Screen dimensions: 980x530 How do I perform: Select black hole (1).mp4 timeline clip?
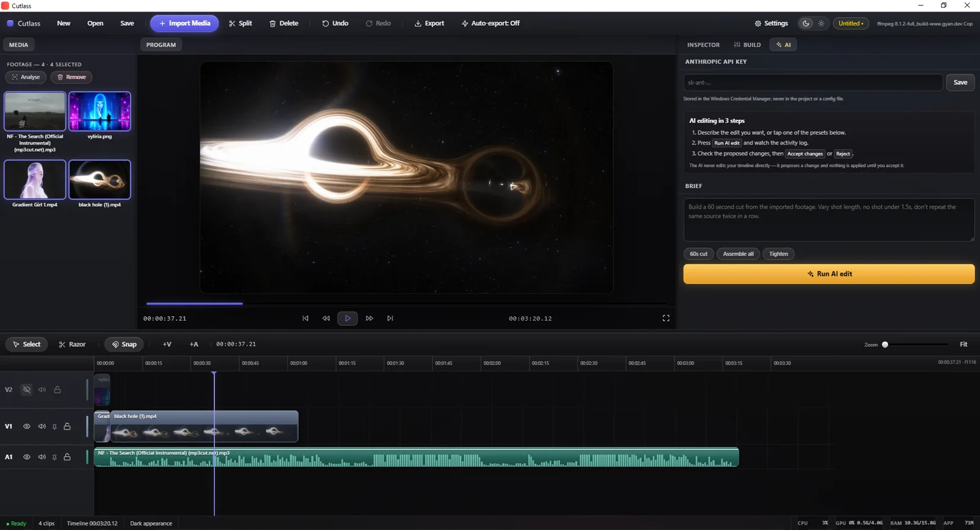pos(204,427)
